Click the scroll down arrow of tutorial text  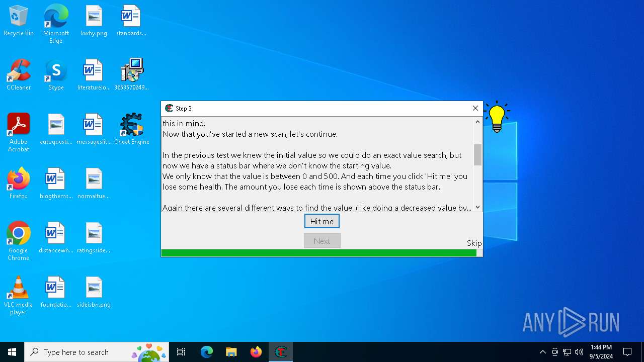tap(477, 207)
